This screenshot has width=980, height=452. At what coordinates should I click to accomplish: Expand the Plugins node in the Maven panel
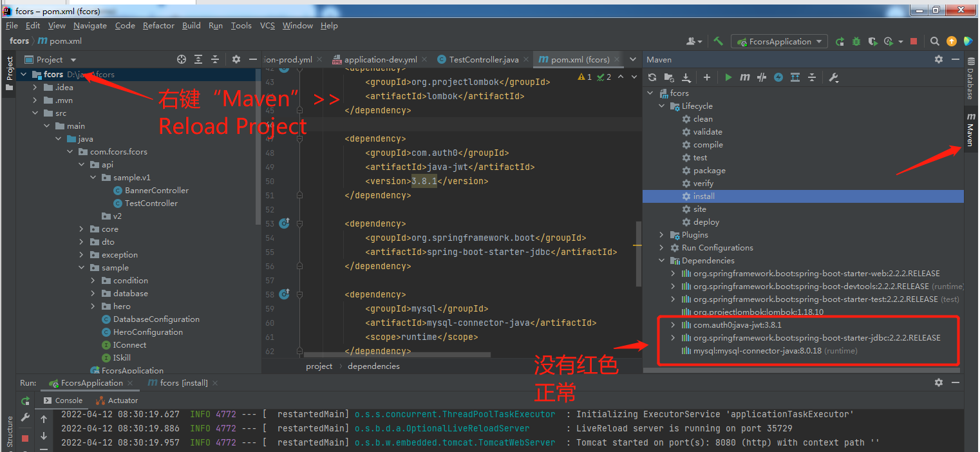tap(662, 235)
